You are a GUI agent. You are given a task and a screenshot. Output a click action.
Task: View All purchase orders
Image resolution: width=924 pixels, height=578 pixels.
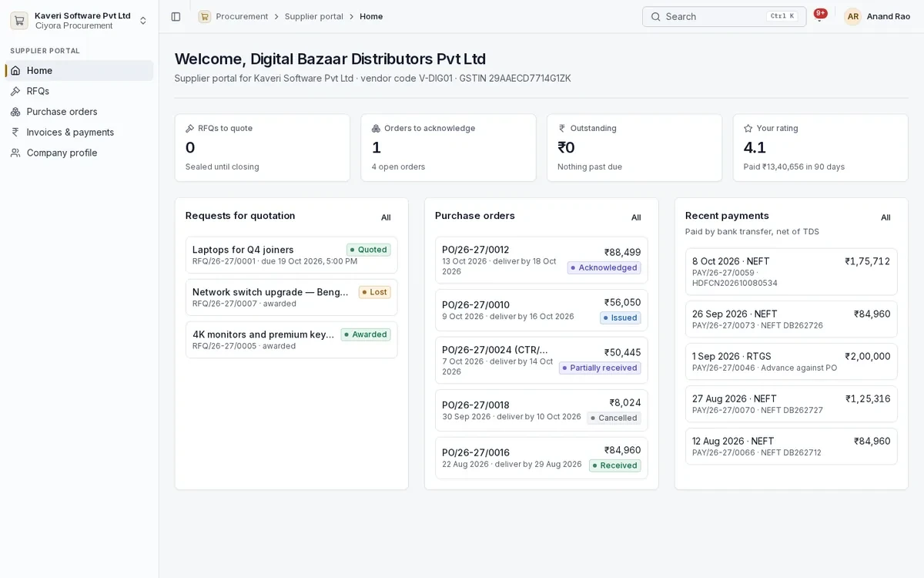point(636,217)
